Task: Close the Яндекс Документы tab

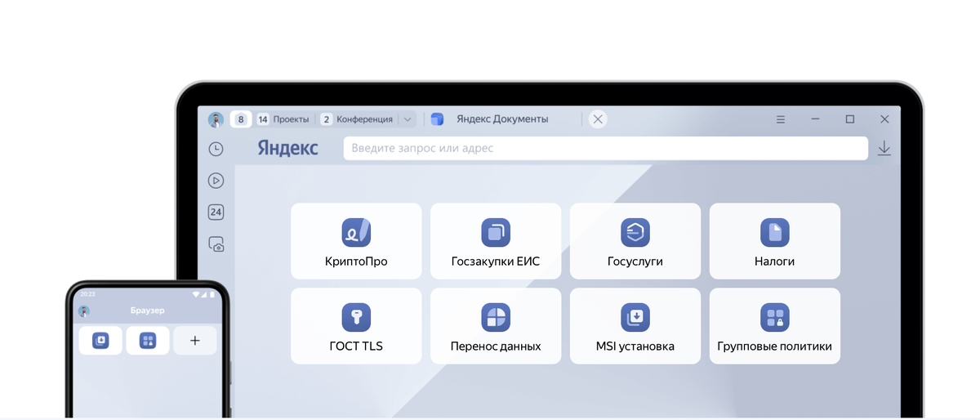Action: pos(598,119)
